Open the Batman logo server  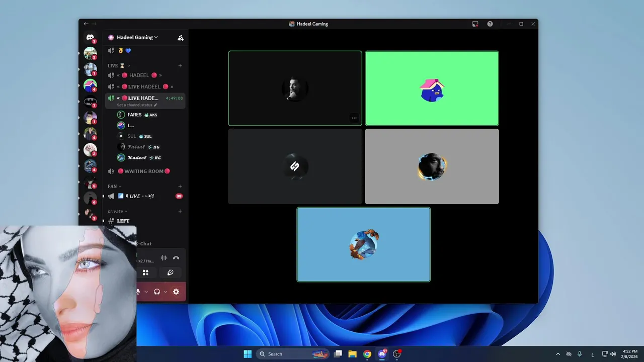point(90,102)
